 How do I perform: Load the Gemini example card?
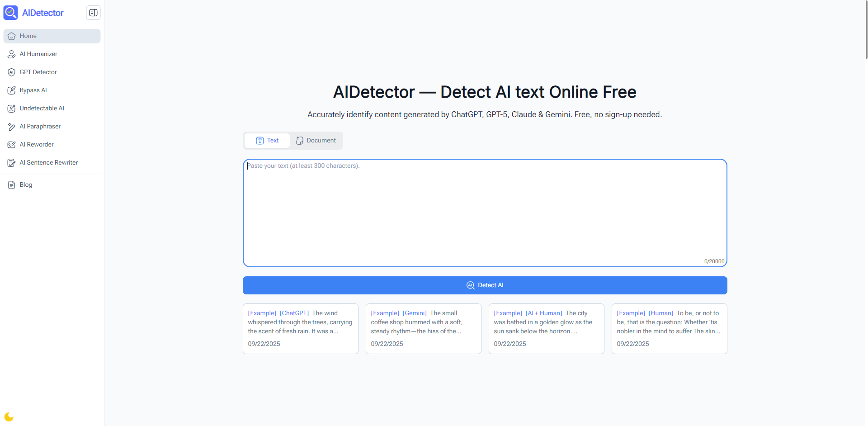423,328
